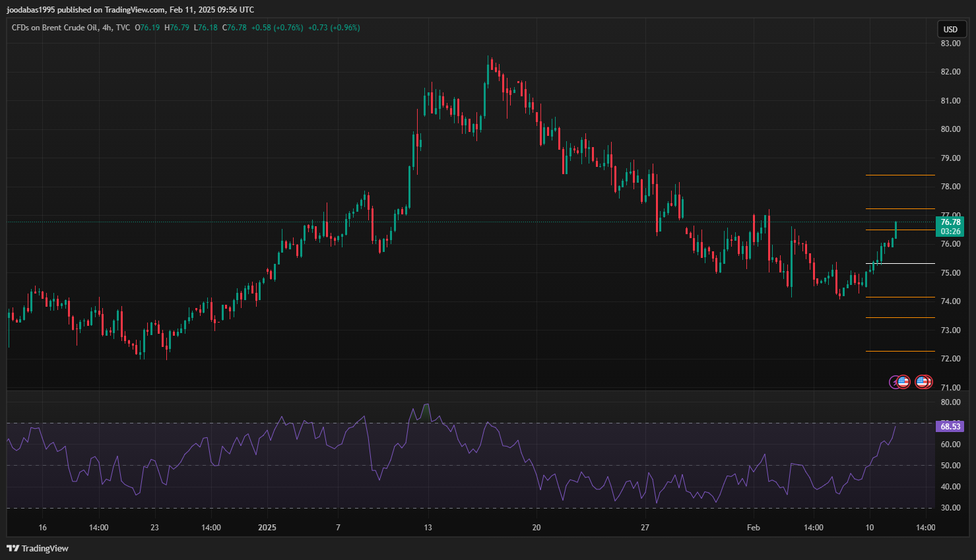Select the white horizontal line near 73.45
This screenshot has width=976, height=560.
tap(900, 317)
